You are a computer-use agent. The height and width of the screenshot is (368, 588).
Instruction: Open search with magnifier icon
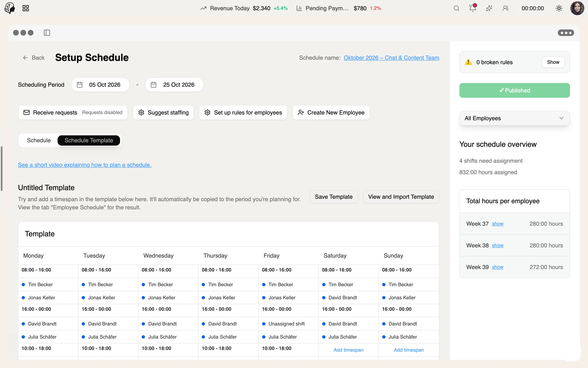point(457,8)
